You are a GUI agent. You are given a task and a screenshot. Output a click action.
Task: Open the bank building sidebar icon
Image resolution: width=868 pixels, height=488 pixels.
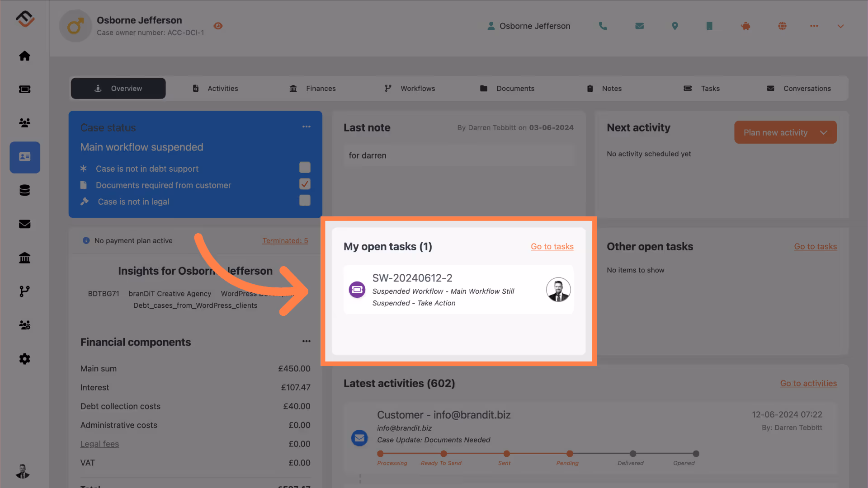[25, 258]
